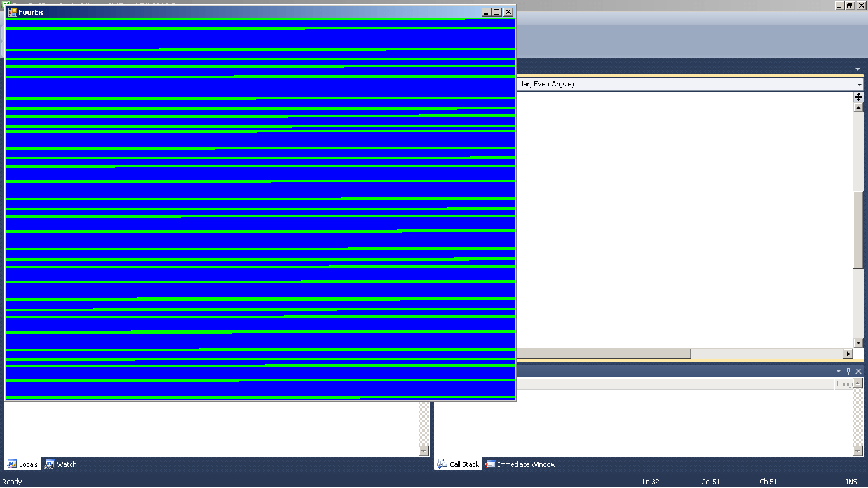The height and width of the screenshot is (488, 868).
Task: Close the FourEx window
Action: pyautogui.click(x=508, y=12)
